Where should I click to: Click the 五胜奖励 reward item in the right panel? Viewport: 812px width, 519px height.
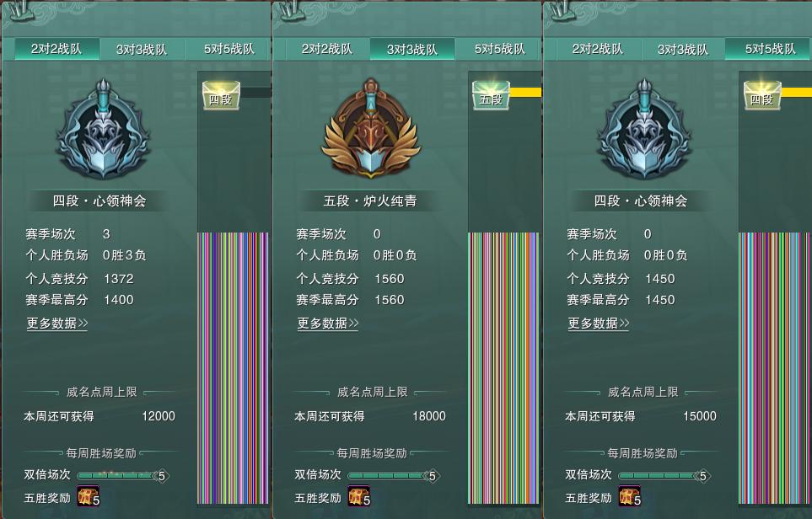click(x=630, y=495)
